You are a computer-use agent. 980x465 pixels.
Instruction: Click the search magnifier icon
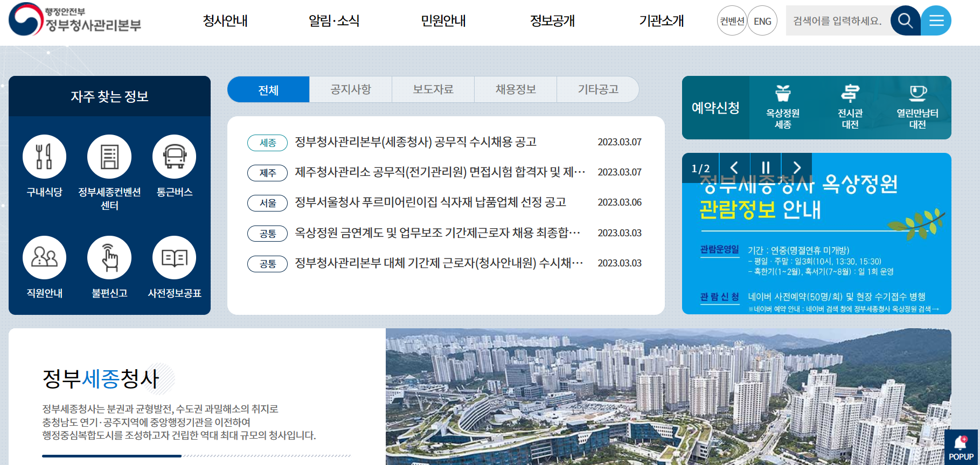click(x=905, y=21)
